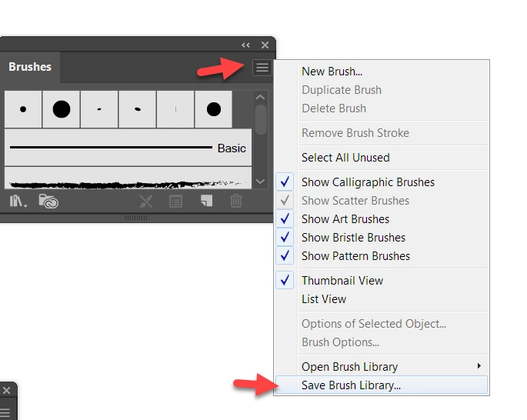Choose Save Brush Library...

(381, 385)
